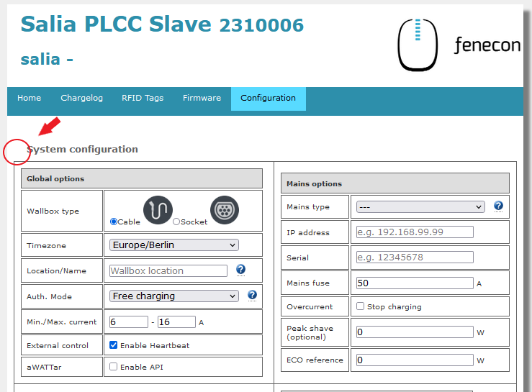Click the IP address input field
This screenshot has width=532, height=392.
tap(415, 232)
